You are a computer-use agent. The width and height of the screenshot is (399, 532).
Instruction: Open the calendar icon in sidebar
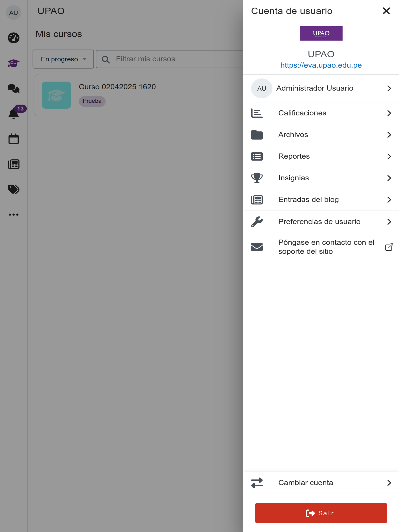tap(14, 139)
